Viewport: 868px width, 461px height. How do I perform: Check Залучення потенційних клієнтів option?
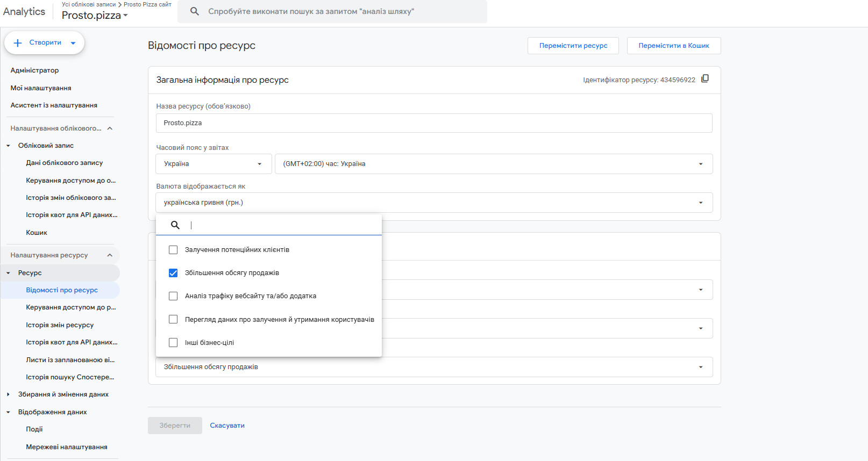pyautogui.click(x=173, y=250)
